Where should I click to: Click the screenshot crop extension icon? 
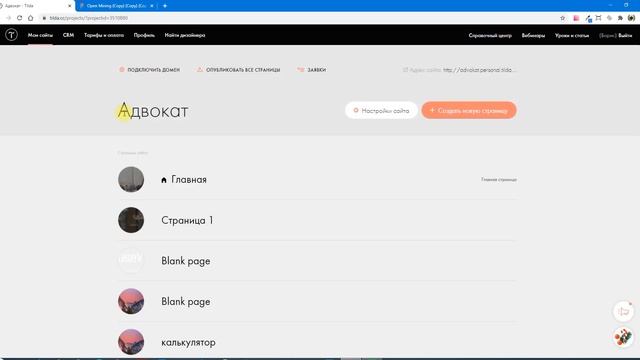coord(598,18)
